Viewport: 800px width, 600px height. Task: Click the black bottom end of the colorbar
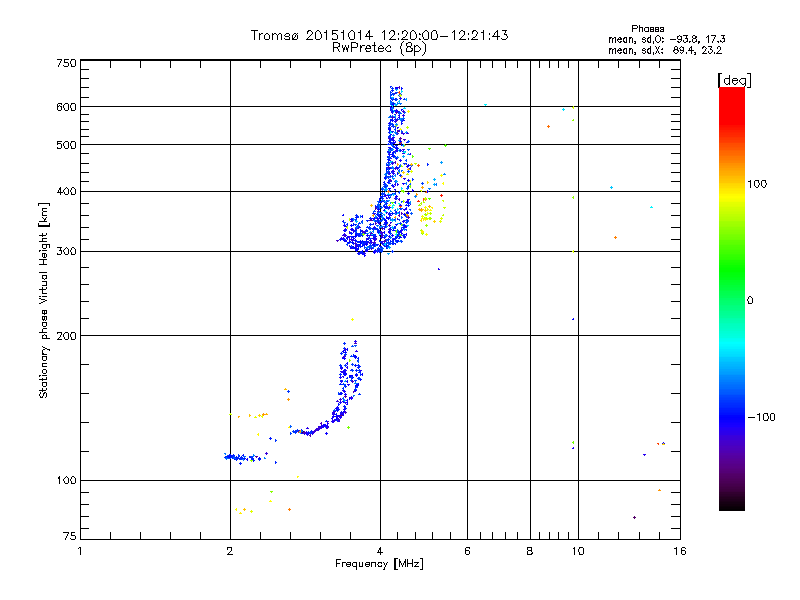(x=732, y=503)
